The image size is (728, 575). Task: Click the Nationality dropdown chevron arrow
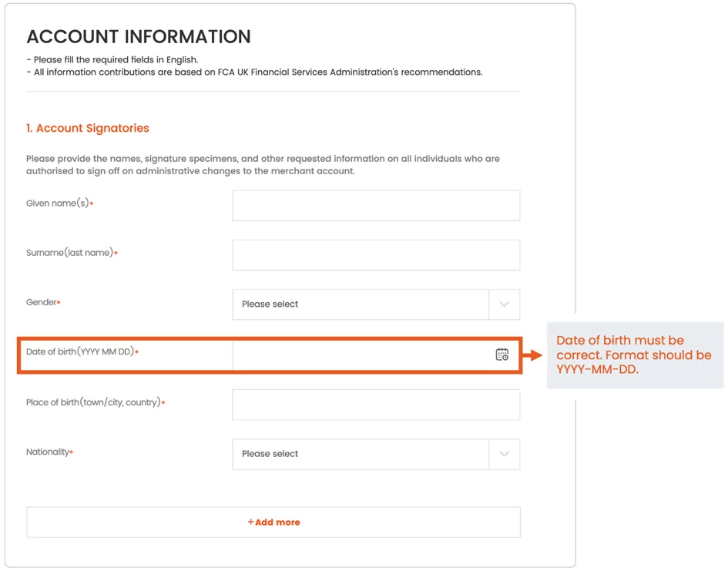[x=505, y=454]
